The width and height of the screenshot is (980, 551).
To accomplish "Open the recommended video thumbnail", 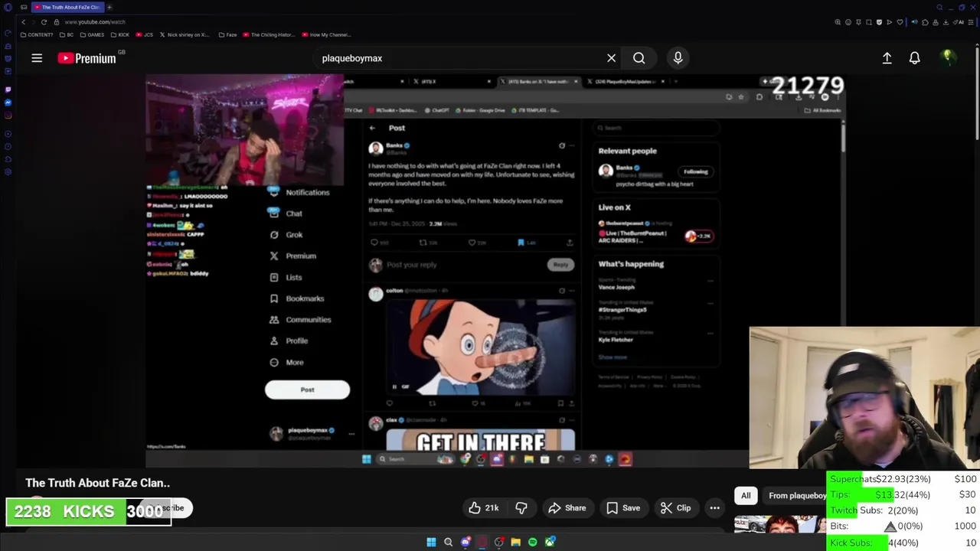I will 779,525.
